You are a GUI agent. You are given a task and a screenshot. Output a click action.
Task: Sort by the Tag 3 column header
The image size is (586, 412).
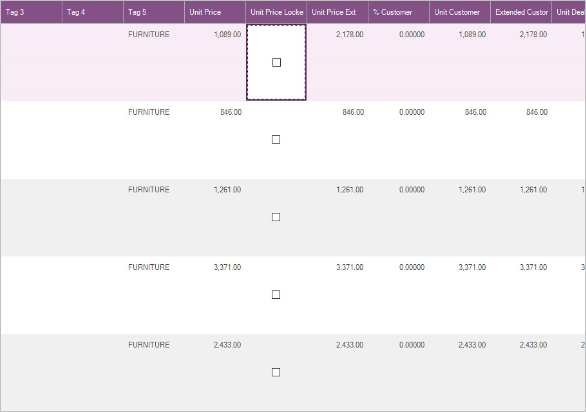pos(31,12)
